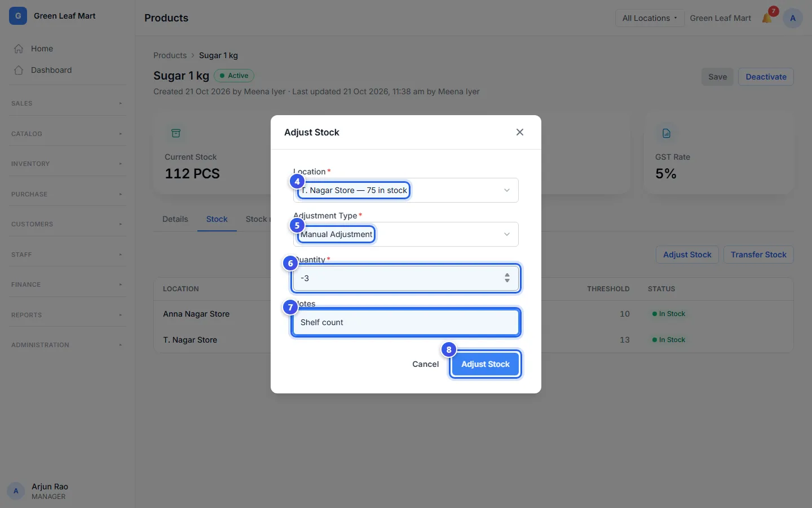The image size is (812, 508).
Task: Close the Adjust Stock dialog
Action: 520,132
